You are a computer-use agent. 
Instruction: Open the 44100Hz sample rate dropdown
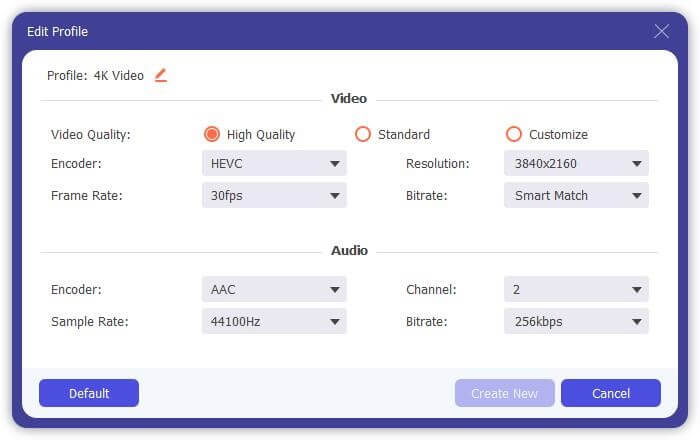(x=274, y=321)
